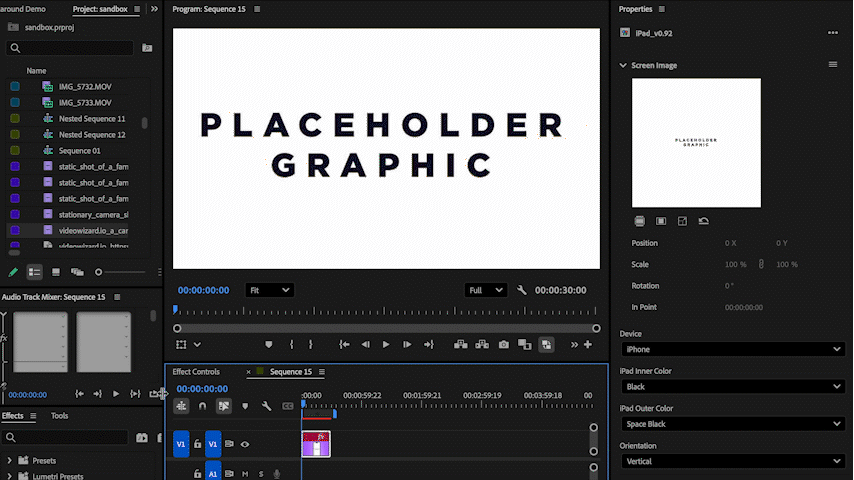Switch Project panel to List View
854x480 pixels.
coord(34,272)
